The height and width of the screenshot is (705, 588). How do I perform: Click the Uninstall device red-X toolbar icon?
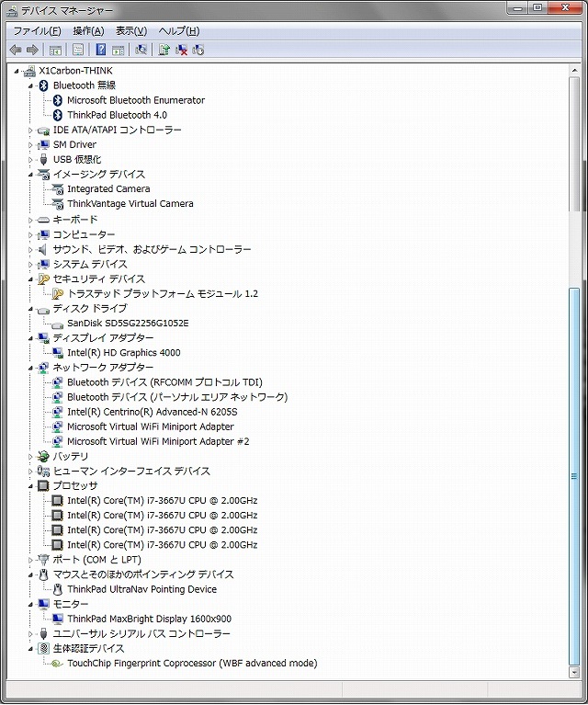(x=181, y=50)
